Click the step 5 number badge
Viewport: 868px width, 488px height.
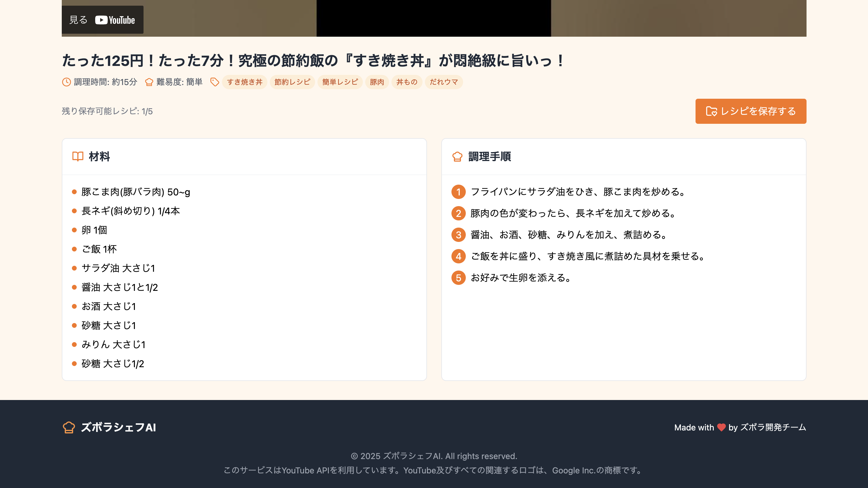pos(458,278)
